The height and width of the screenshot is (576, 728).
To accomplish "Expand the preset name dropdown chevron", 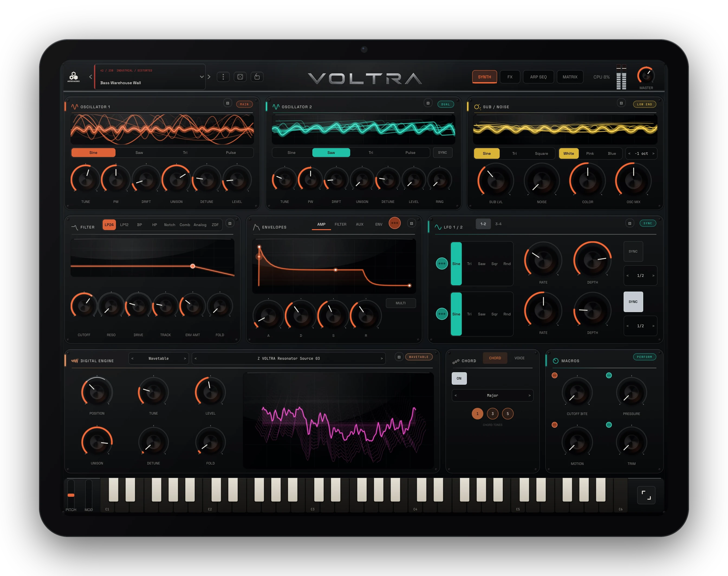I will tap(201, 77).
